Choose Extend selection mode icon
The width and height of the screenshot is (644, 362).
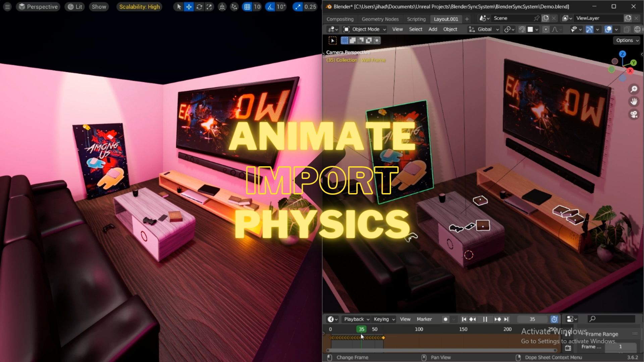click(x=353, y=41)
